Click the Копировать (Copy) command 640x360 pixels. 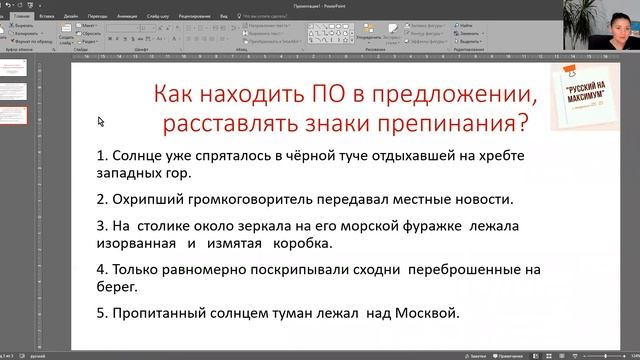click(x=24, y=33)
